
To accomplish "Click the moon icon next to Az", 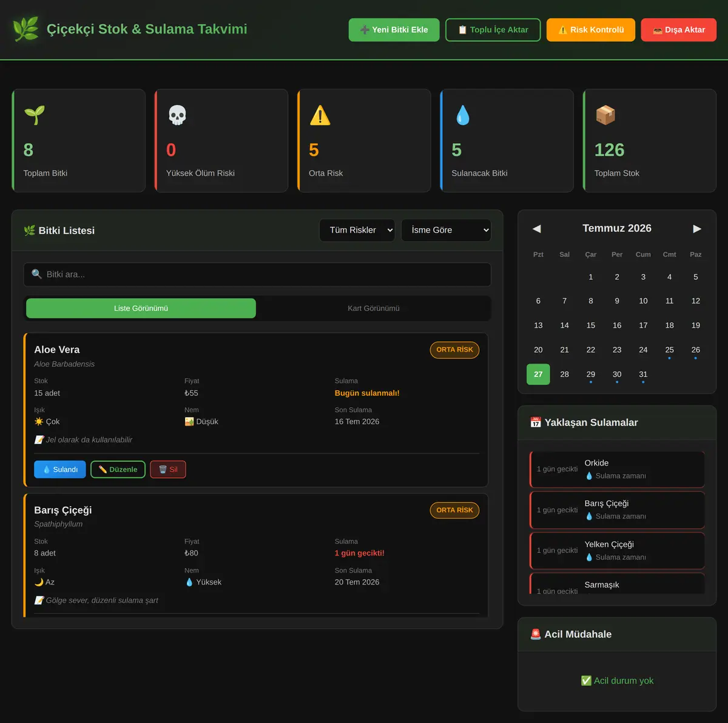I will click(x=39, y=582).
